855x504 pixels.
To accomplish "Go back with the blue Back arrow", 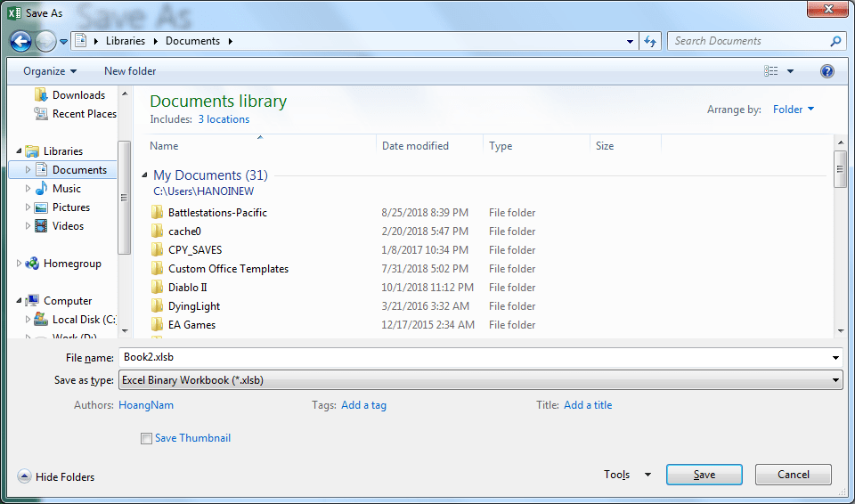I will click(x=20, y=41).
